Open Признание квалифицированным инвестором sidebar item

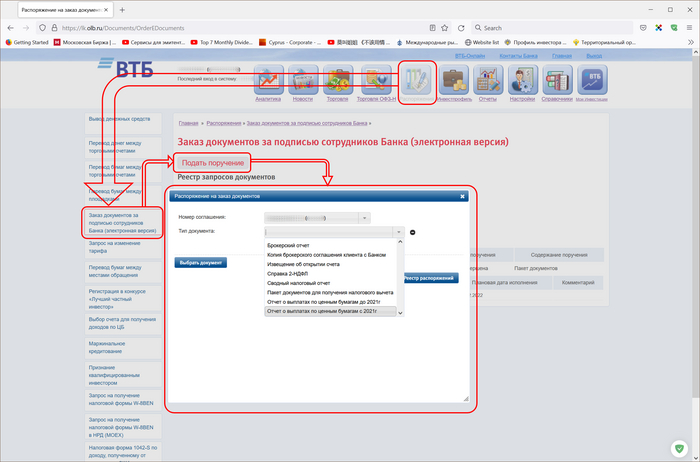pos(123,375)
